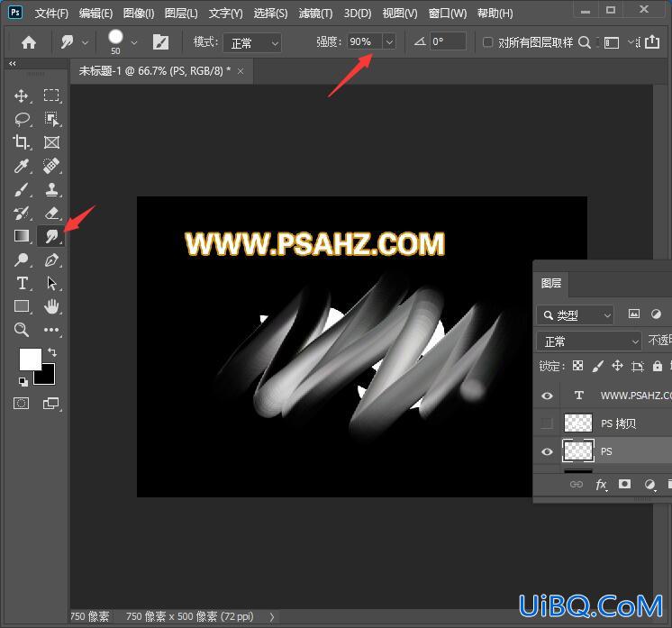This screenshot has height=628, width=672.
Task: Open the brush settings panel icon
Action: (160, 42)
